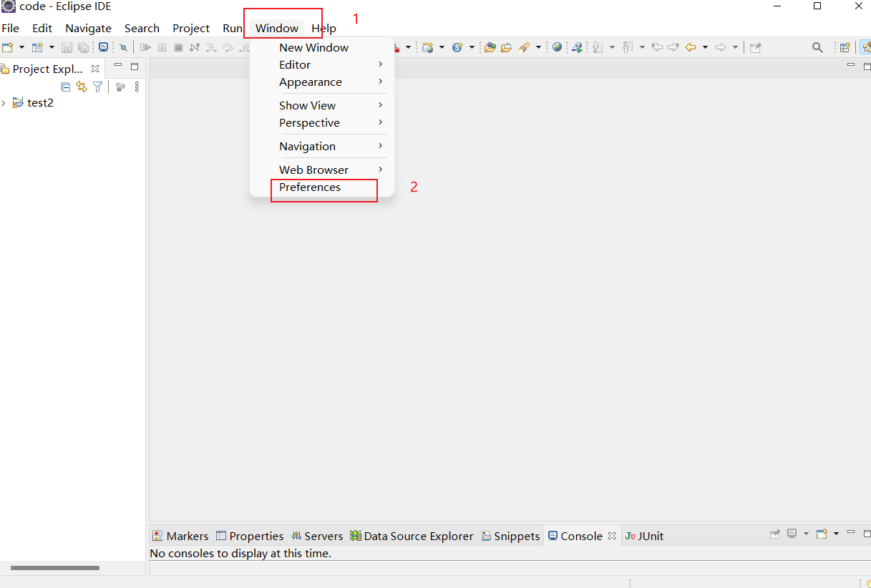Click the Open a Terminal monitor icon
Image resolution: width=871 pixels, height=588 pixels.
pos(103,47)
